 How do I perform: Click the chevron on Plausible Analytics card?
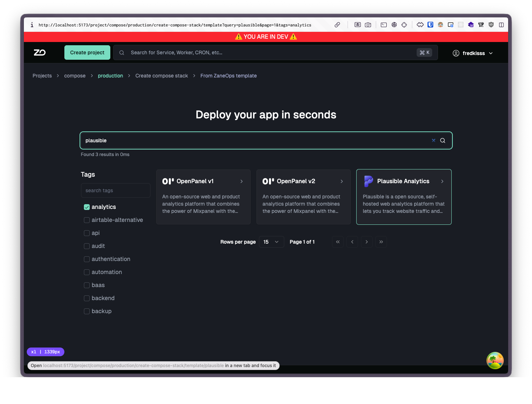442,181
